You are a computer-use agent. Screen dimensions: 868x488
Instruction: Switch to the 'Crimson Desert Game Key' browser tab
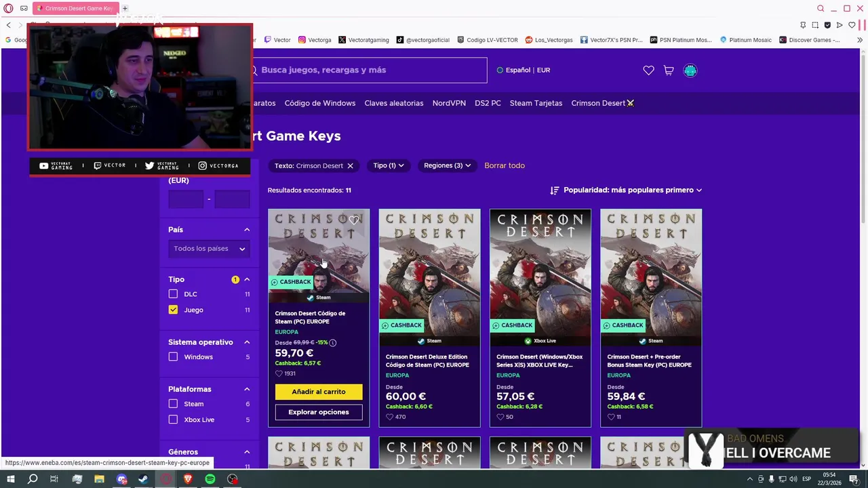[x=75, y=8]
